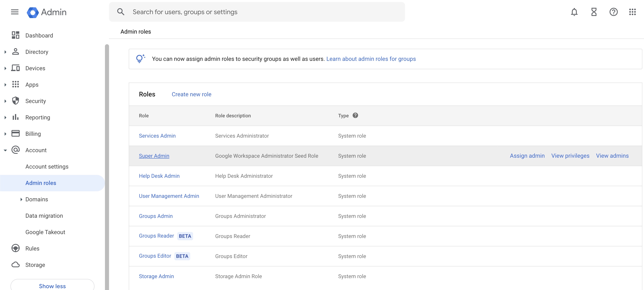The width and height of the screenshot is (644, 290).
Task: Click 'Google Workspace Administrator Seed Role' description
Action: [266, 156]
